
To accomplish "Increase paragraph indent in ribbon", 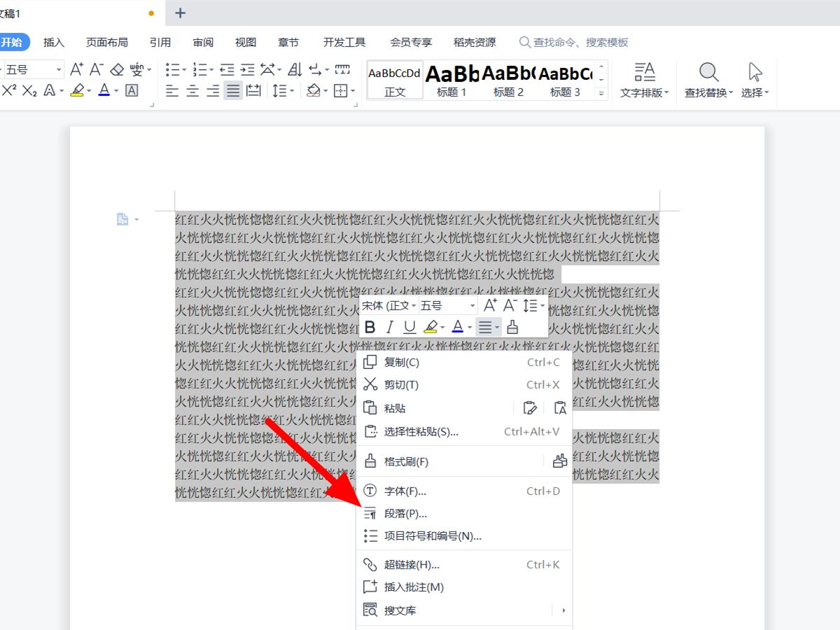I will [x=247, y=69].
